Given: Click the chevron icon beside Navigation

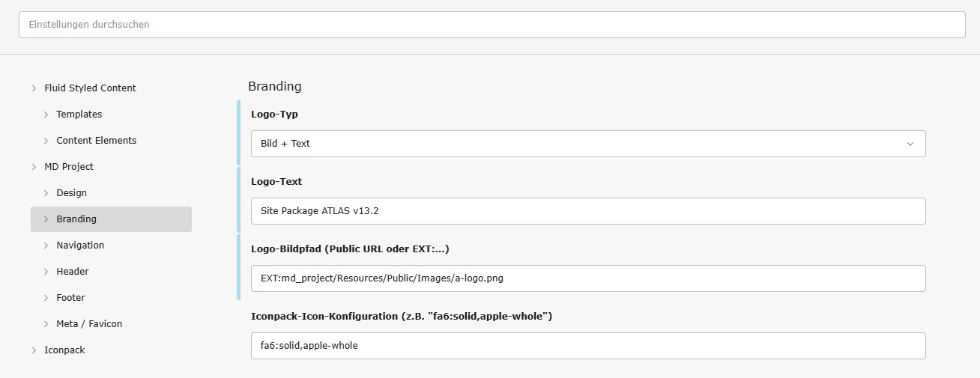Looking at the screenshot, I should 46,246.
